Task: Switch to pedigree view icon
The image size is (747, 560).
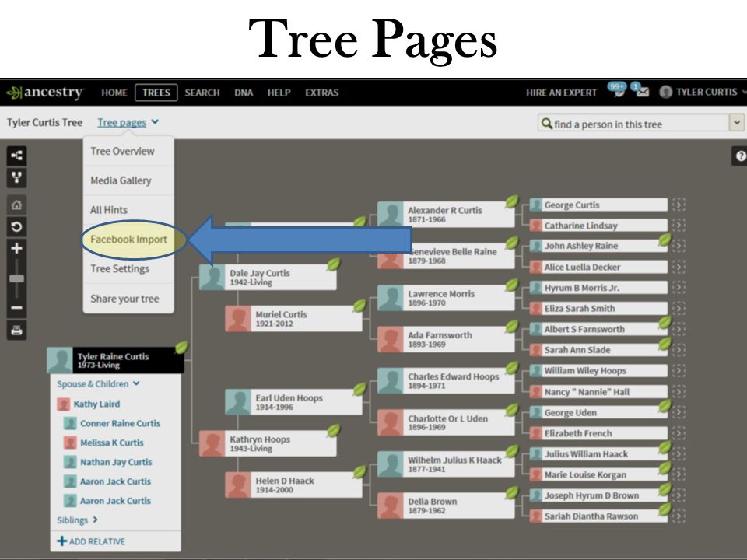Action: (x=16, y=156)
